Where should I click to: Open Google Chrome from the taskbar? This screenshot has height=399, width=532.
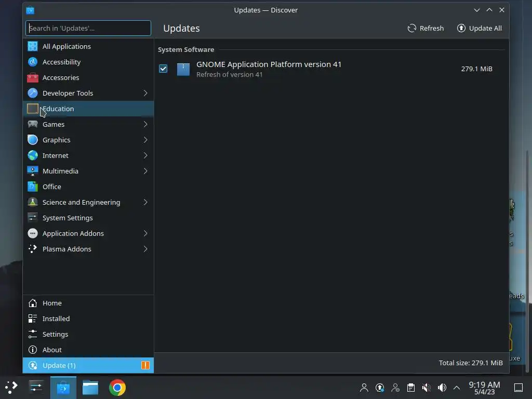(117, 388)
